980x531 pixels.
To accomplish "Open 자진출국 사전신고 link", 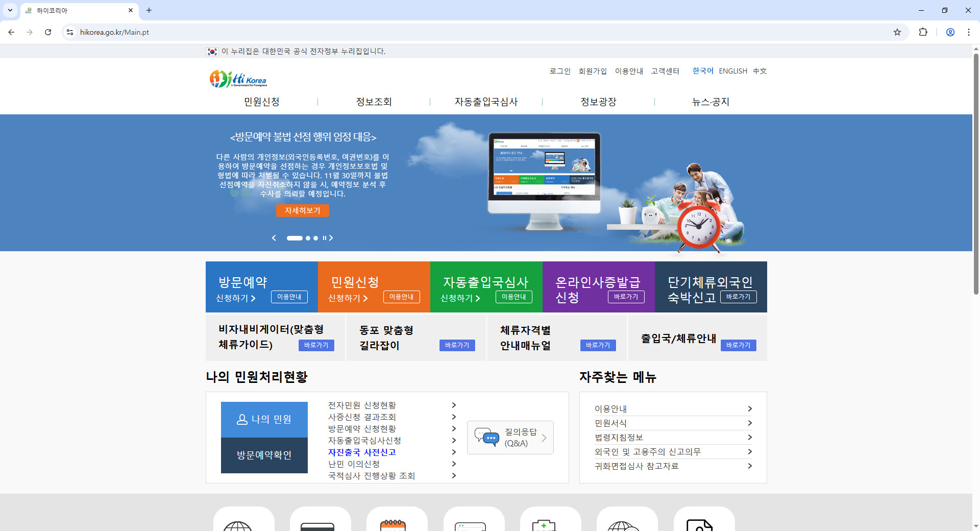I will coord(362,452).
